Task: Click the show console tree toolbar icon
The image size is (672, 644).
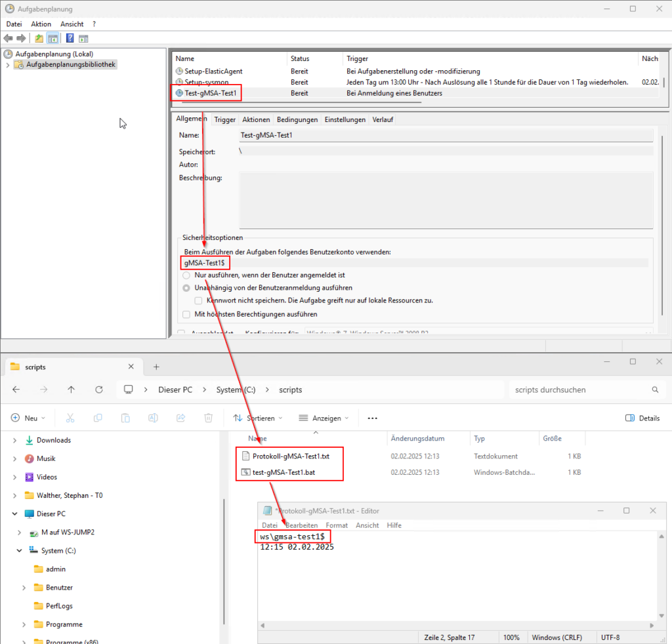Action: coord(53,37)
